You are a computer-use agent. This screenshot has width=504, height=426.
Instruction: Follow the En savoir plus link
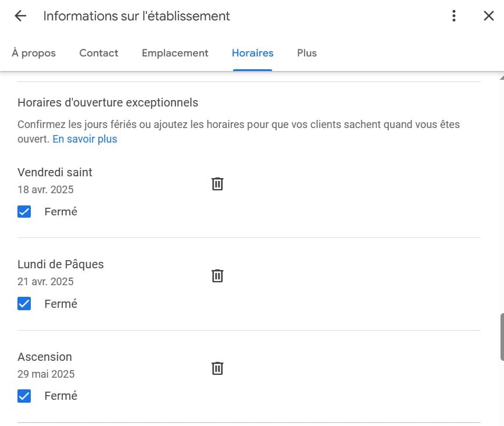pos(85,139)
